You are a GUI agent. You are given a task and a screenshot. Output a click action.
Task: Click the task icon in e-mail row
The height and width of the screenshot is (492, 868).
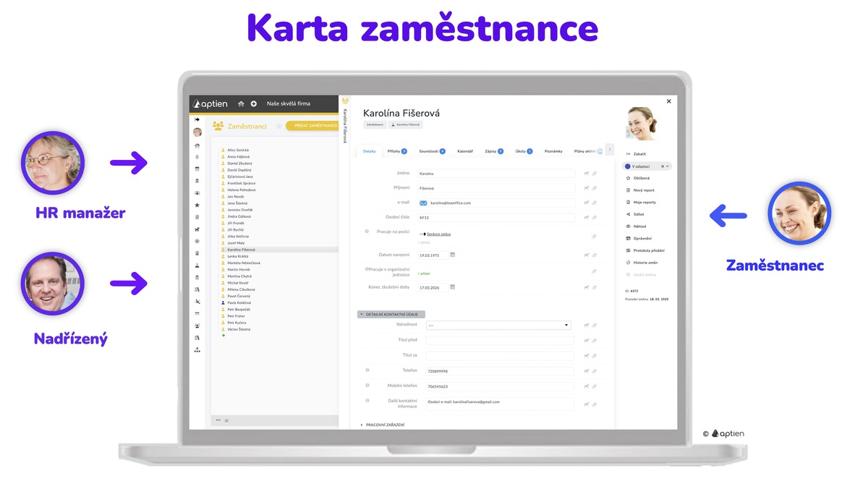[587, 203]
